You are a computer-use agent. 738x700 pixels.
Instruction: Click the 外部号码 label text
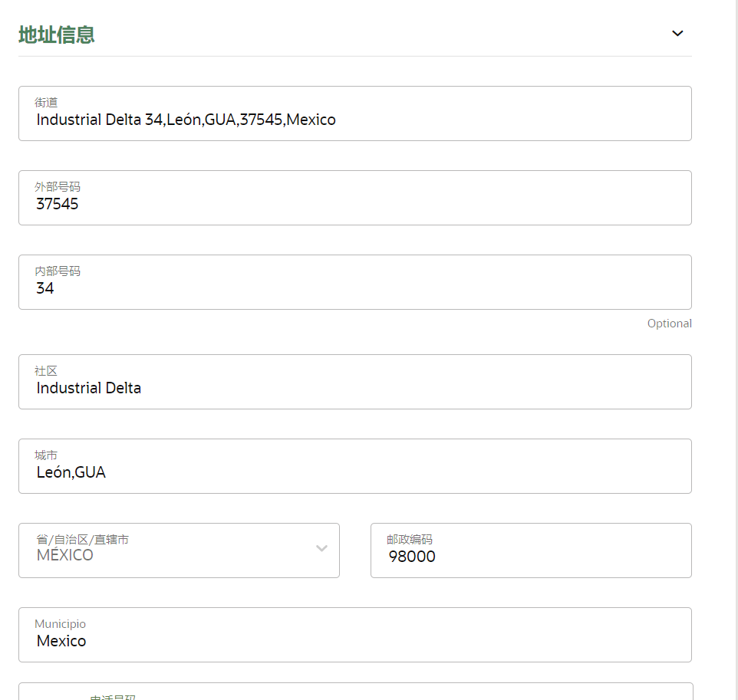[58, 186]
